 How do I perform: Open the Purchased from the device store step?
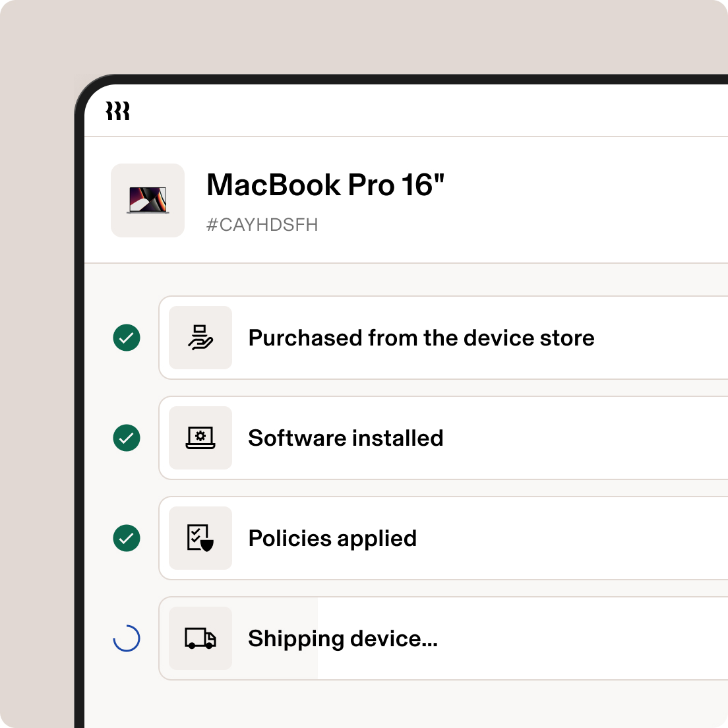(443, 338)
